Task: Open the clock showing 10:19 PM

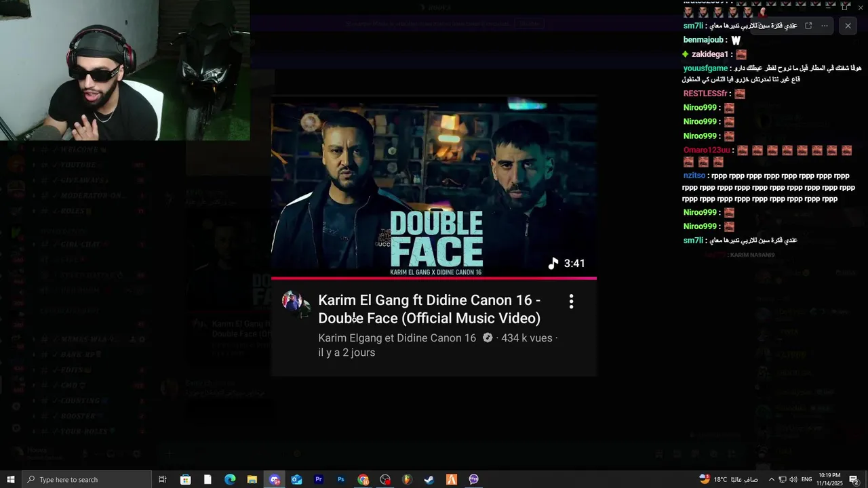Action: [x=829, y=479]
